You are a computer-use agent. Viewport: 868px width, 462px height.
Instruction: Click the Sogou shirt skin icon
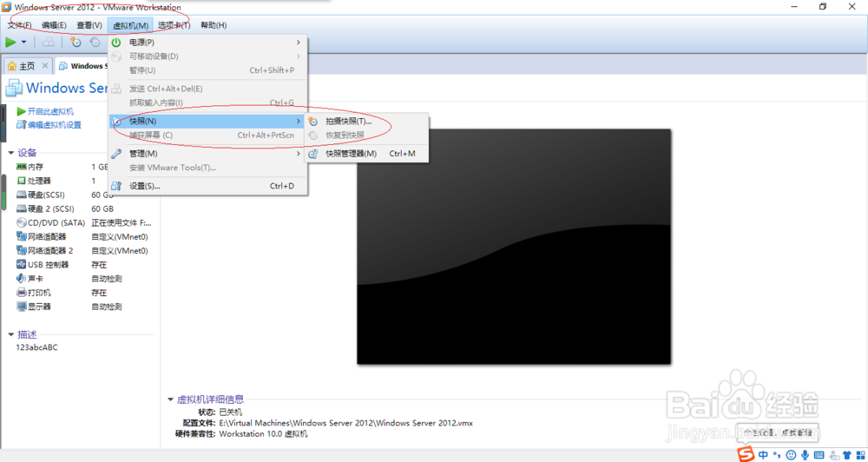[847, 455]
